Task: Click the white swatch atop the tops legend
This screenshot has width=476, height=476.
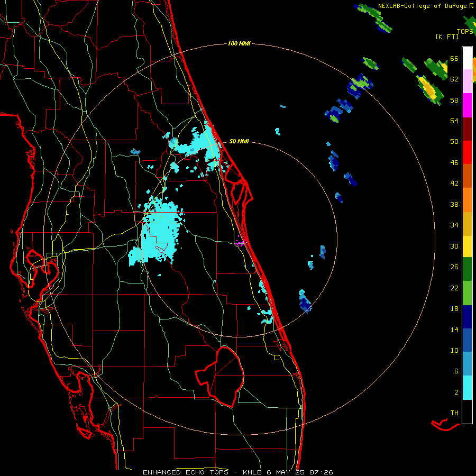Action: 467,58
